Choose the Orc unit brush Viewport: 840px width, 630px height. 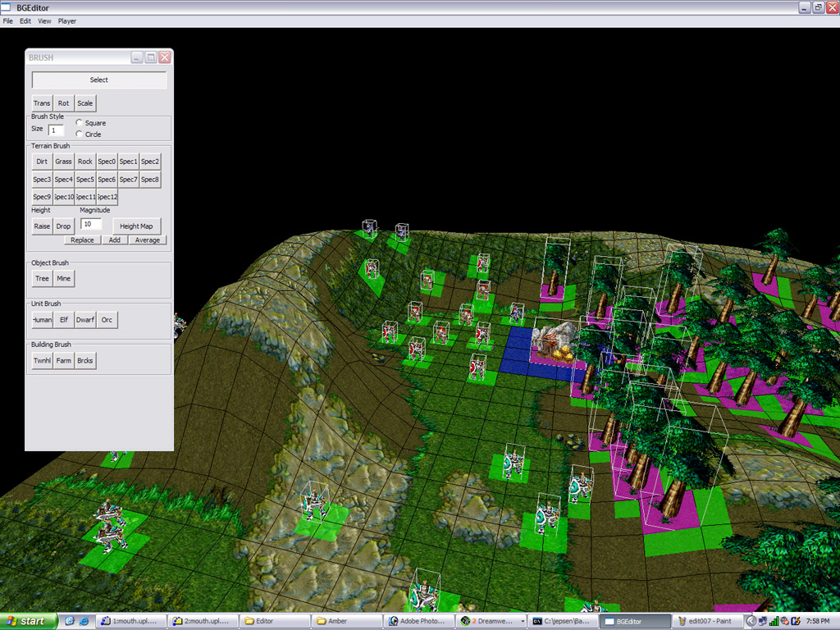(x=107, y=320)
